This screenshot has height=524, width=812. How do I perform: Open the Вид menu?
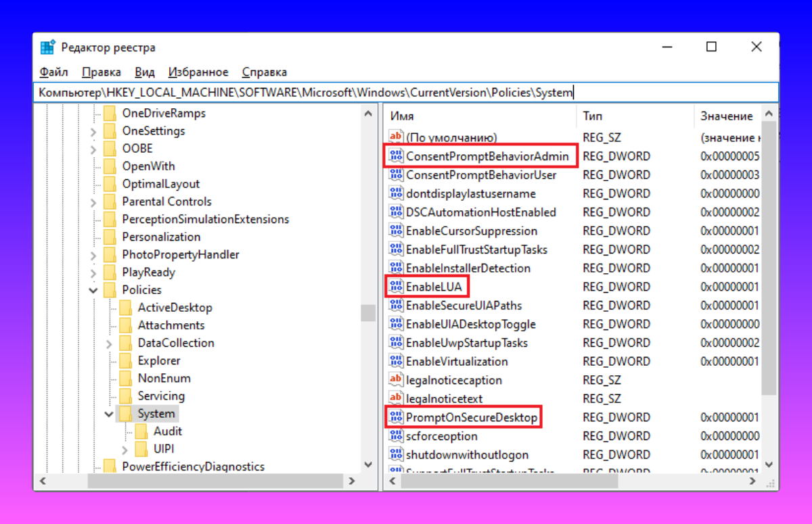click(x=145, y=72)
